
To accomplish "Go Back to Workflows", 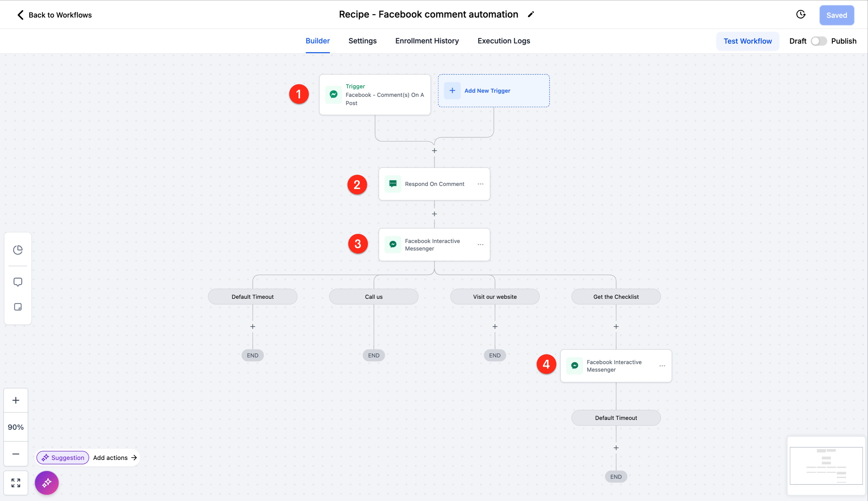I will 54,15.
